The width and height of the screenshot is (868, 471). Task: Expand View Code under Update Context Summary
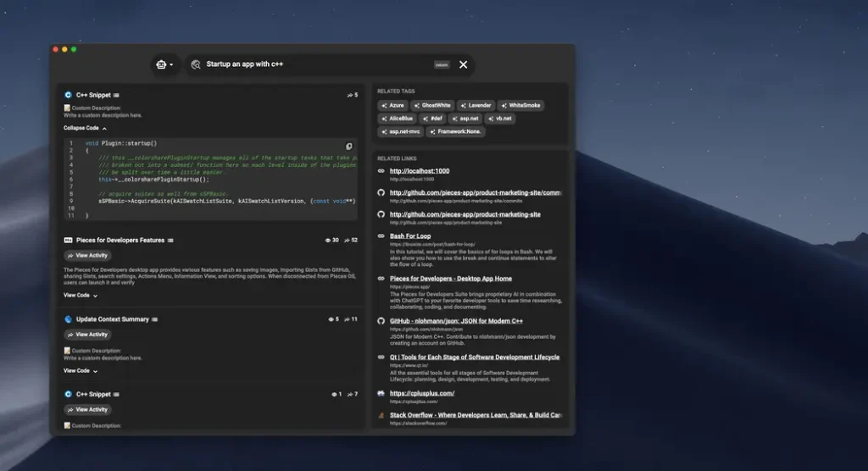(81, 371)
